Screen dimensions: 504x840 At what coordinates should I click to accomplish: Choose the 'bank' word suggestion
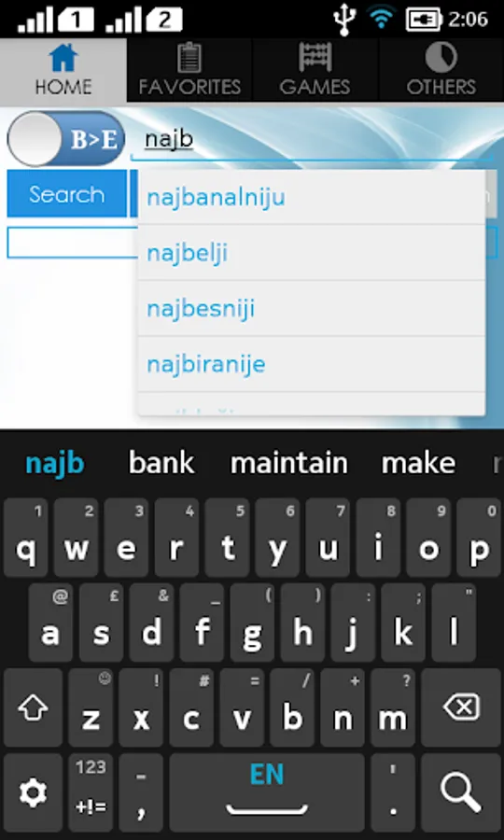tap(161, 463)
